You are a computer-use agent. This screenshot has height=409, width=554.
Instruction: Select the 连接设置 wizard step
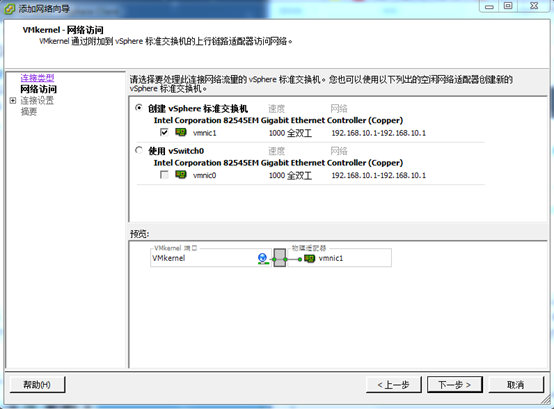(x=37, y=100)
